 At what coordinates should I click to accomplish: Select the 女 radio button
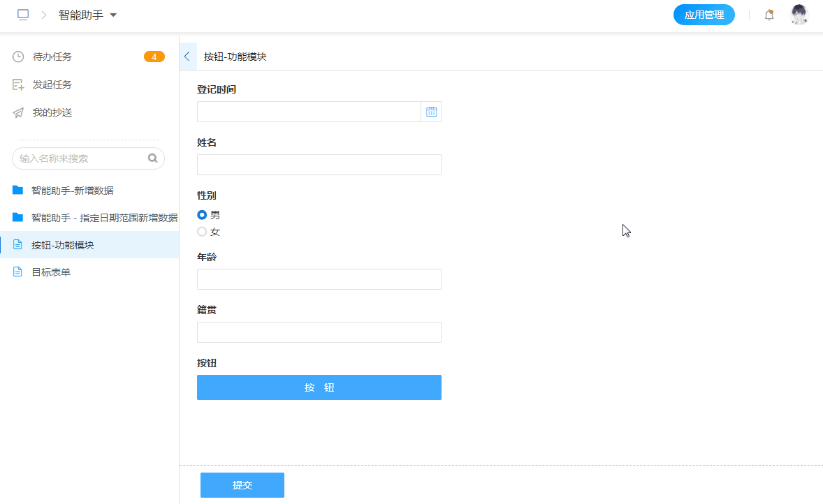coord(202,232)
